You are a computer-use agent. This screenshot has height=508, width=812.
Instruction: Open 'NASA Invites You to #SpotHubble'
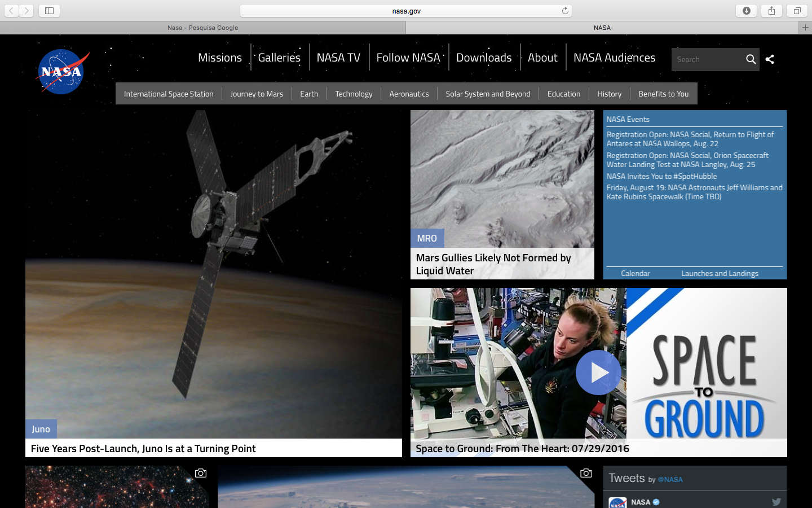tap(661, 176)
